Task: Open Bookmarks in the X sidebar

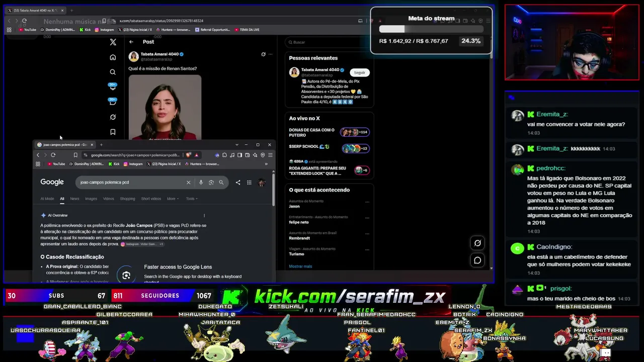Action: point(113,132)
